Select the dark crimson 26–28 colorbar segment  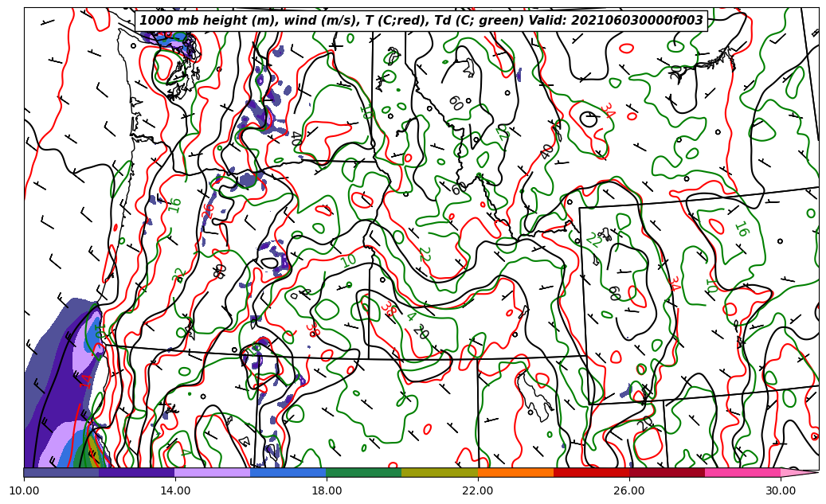(666, 473)
